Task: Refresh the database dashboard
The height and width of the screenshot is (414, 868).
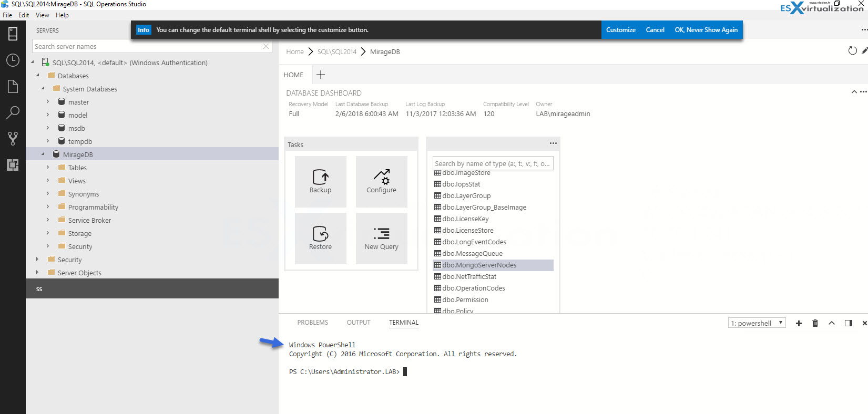Action: click(852, 51)
